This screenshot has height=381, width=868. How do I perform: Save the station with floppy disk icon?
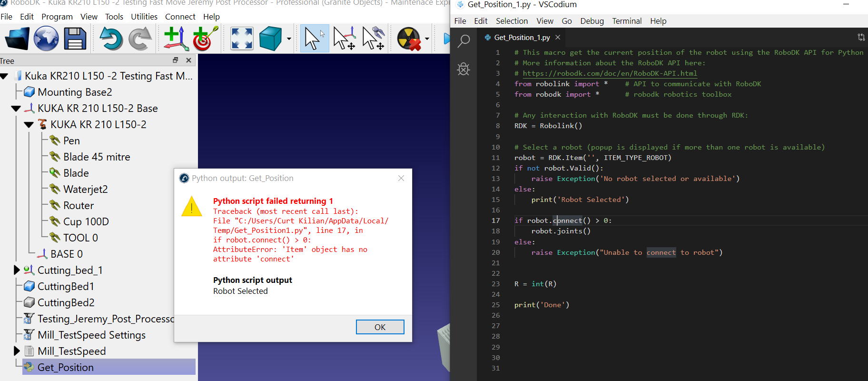75,39
